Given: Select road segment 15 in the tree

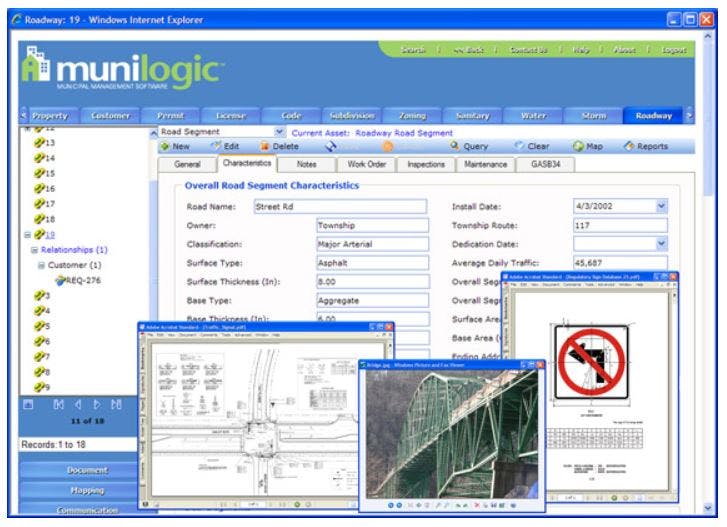Looking at the screenshot, I should point(45,173).
